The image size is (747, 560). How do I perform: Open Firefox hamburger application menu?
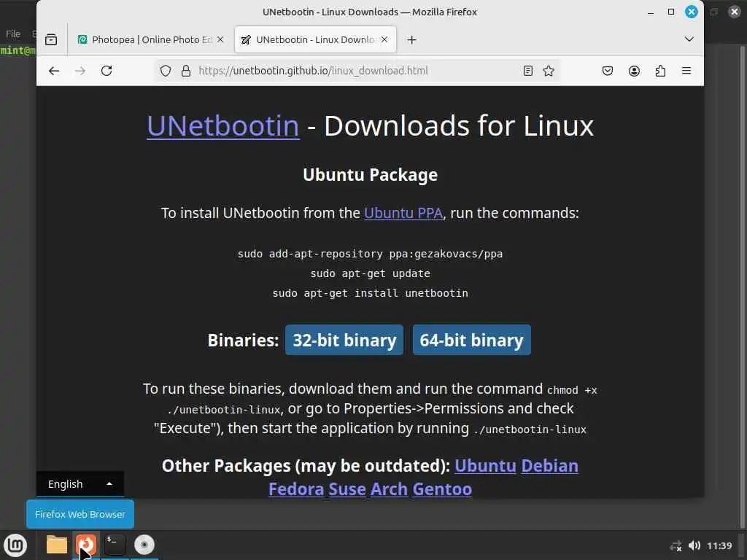click(686, 71)
